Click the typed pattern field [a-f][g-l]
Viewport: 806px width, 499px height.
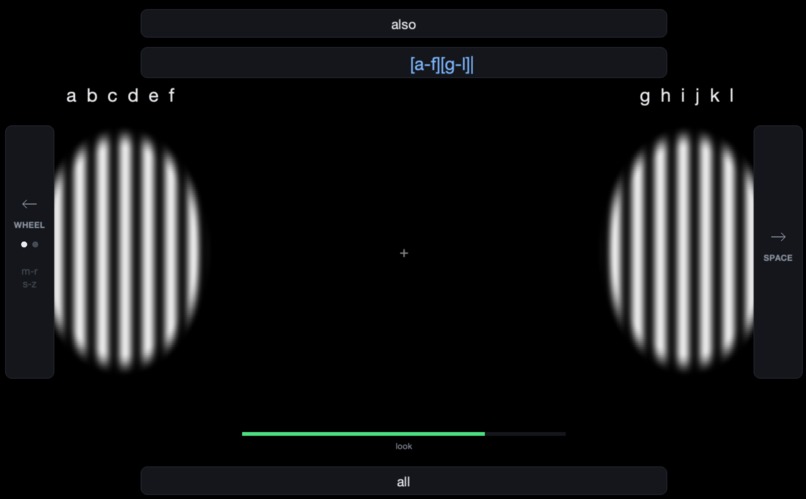404,63
